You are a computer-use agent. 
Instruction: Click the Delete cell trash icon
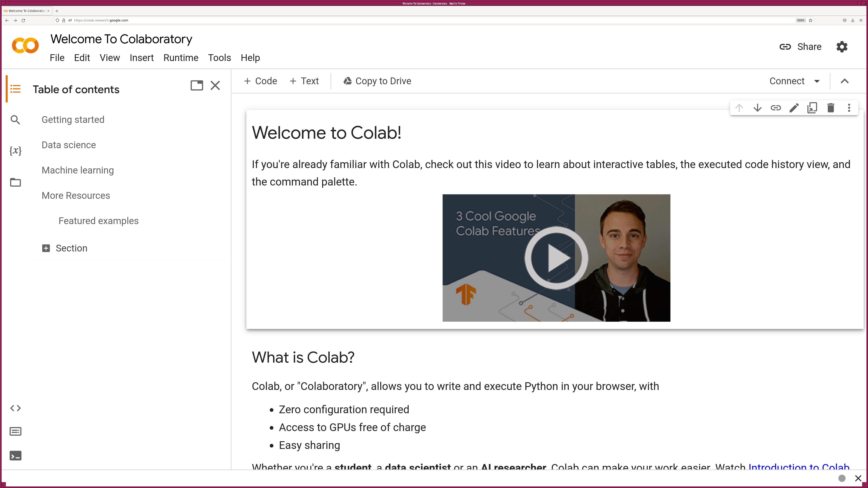point(831,108)
